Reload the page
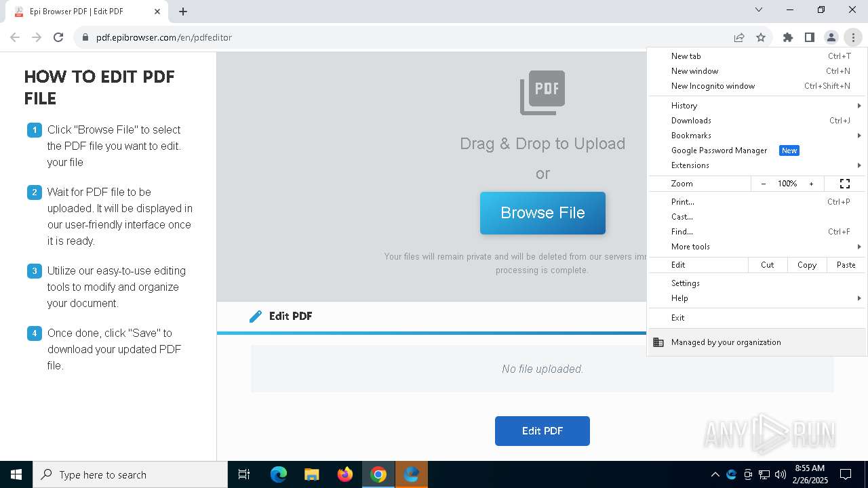The height and width of the screenshot is (488, 868). [x=58, y=37]
